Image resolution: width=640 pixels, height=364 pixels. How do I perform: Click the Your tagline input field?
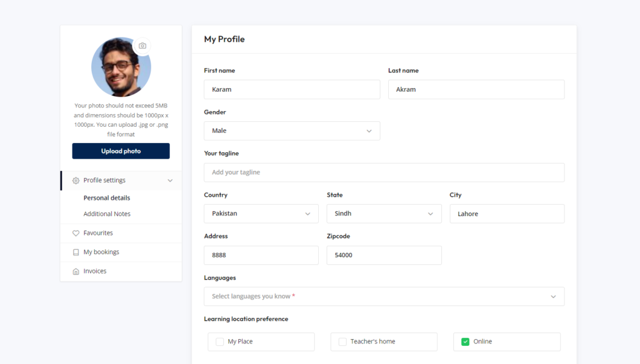384,172
